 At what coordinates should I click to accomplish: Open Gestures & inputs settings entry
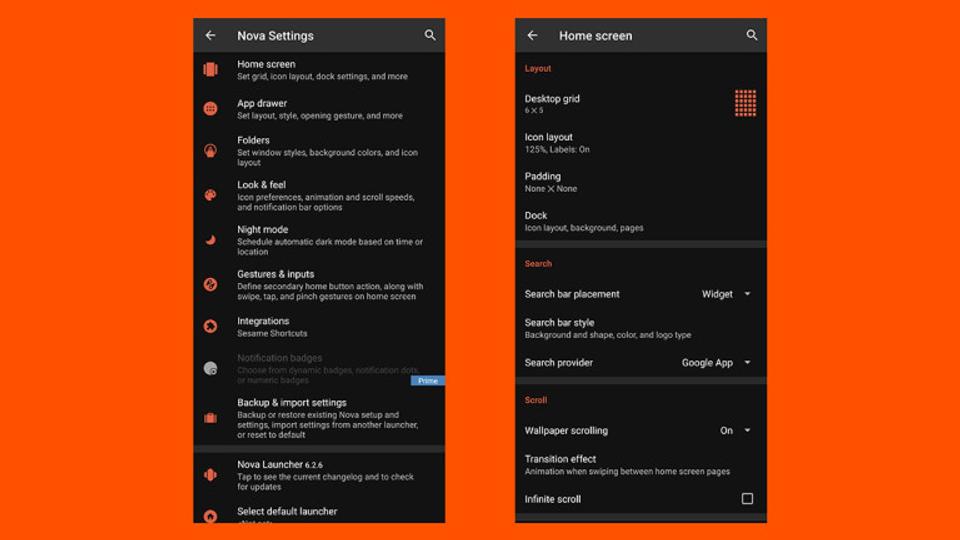(x=319, y=285)
